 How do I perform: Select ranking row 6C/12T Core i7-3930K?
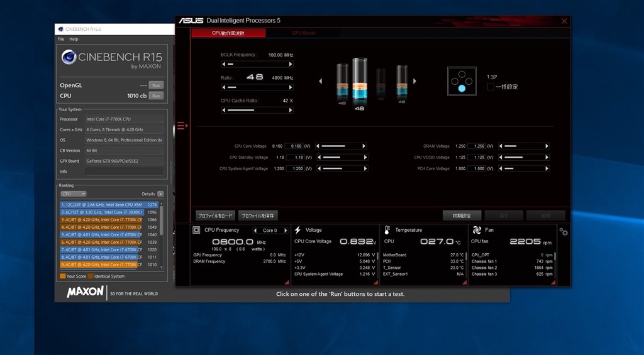coord(109,212)
